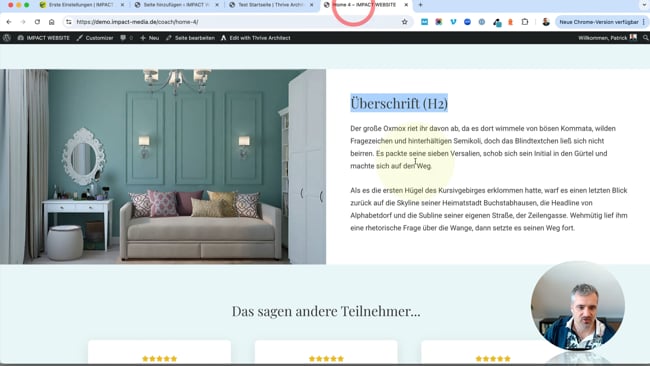The image size is (650, 366).
Task: Click the WordPress logo in admin bar
Action: [x=7, y=38]
